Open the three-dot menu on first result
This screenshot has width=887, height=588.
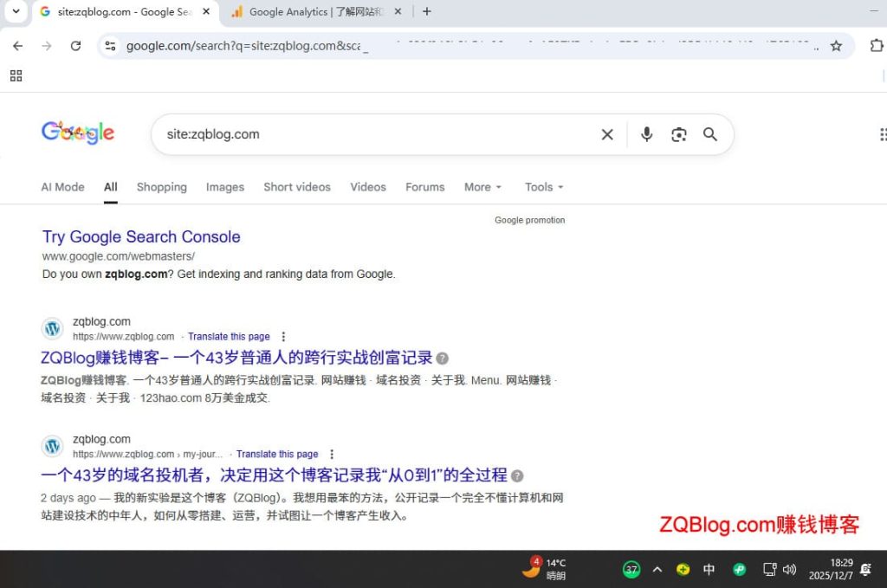point(282,336)
